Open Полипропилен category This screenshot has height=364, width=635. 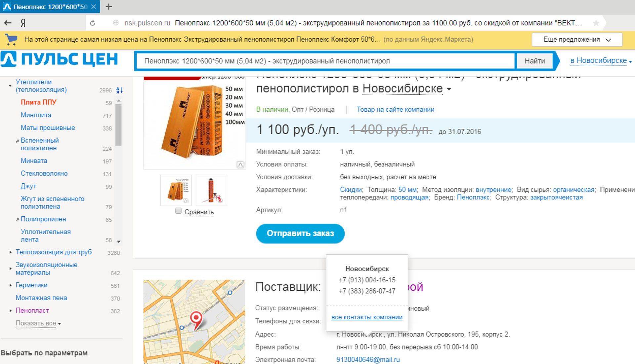tap(43, 219)
